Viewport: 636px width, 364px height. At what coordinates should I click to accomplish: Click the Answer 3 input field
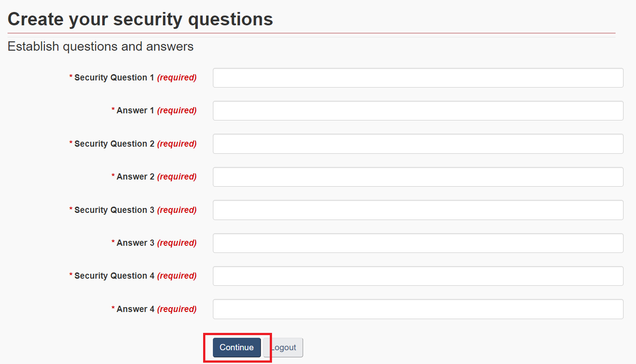tap(418, 243)
